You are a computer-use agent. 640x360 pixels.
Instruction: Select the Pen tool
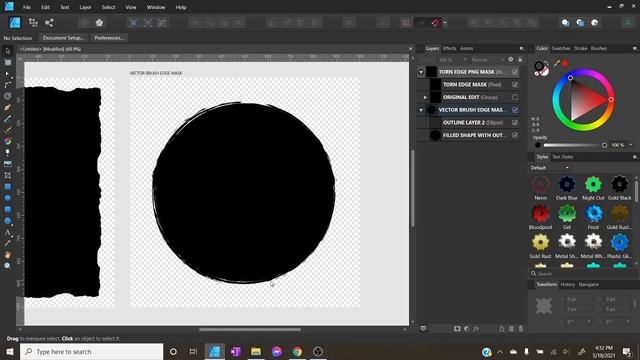point(8,108)
